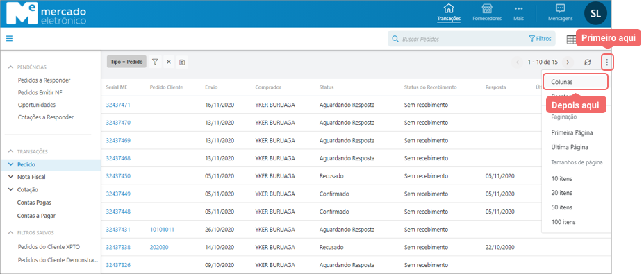
Task: Select Primeira Página in the menu
Action: [572, 133]
